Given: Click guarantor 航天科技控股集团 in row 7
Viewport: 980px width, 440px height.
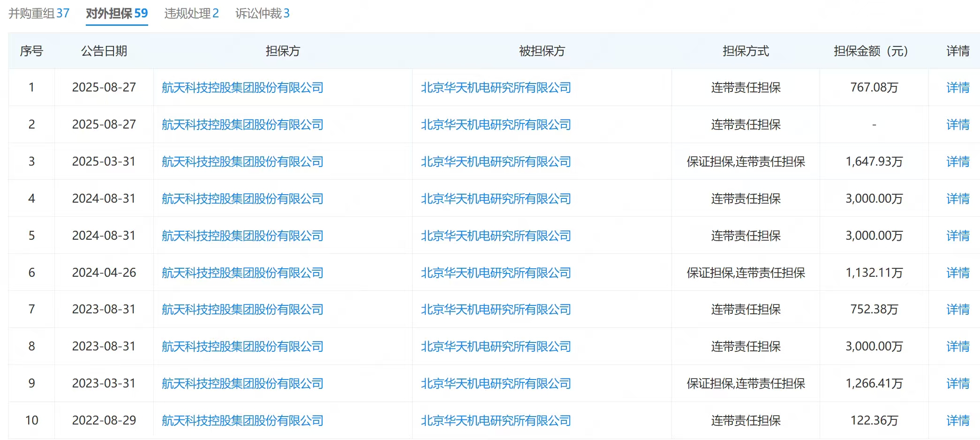Looking at the screenshot, I should click(242, 310).
